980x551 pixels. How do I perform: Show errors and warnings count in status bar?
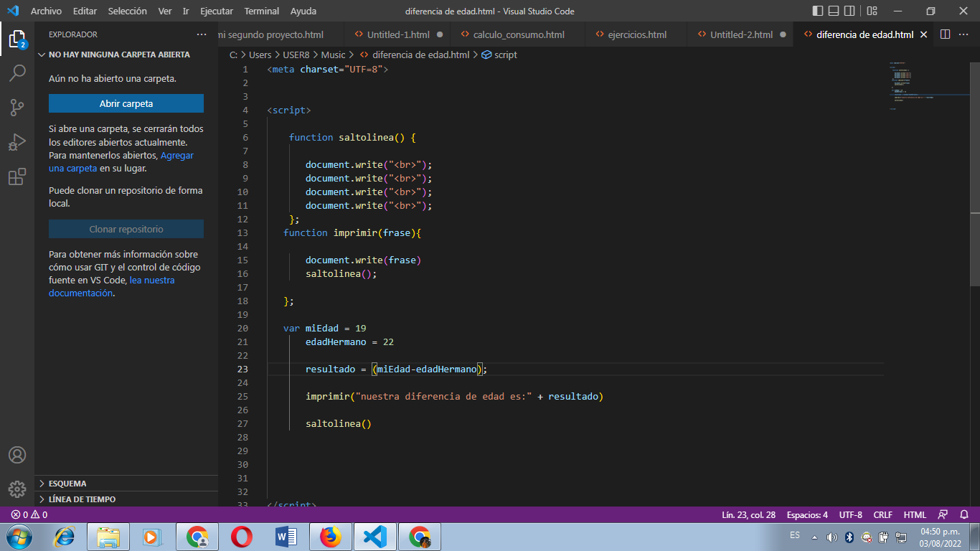(29, 514)
